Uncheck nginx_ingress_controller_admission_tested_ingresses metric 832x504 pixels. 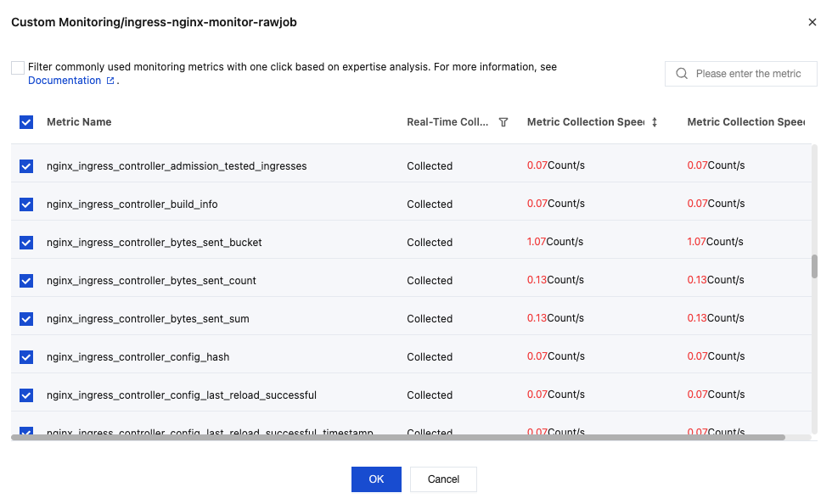pos(26,166)
